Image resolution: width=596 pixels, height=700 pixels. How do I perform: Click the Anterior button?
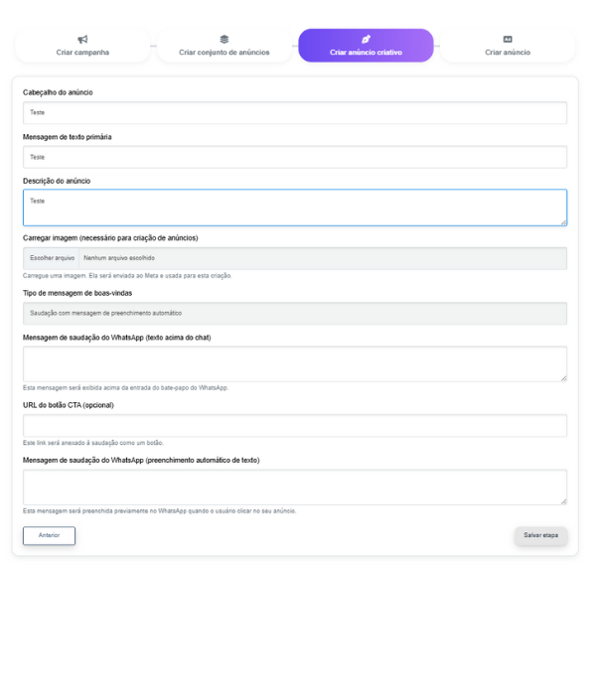pos(49,536)
